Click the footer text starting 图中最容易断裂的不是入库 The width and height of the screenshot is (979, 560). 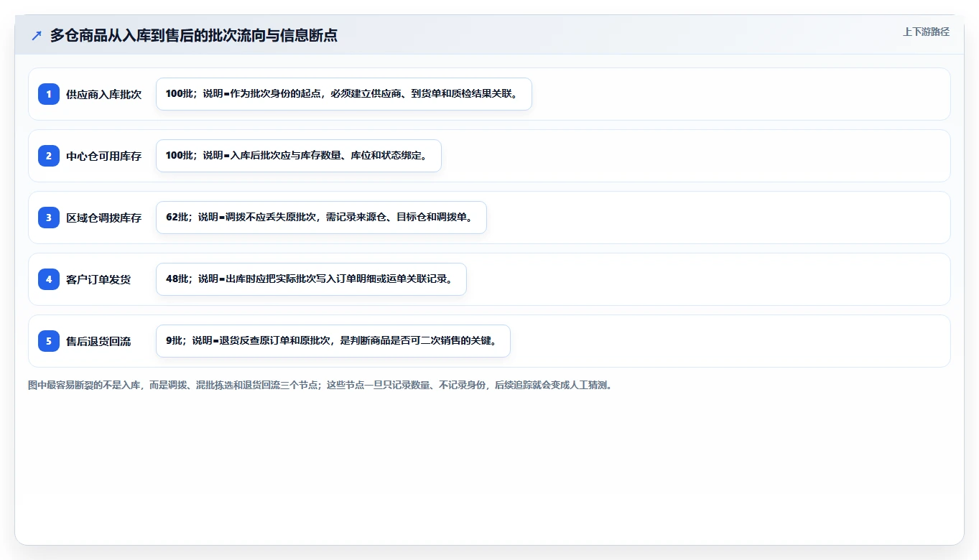click(320, 385)
